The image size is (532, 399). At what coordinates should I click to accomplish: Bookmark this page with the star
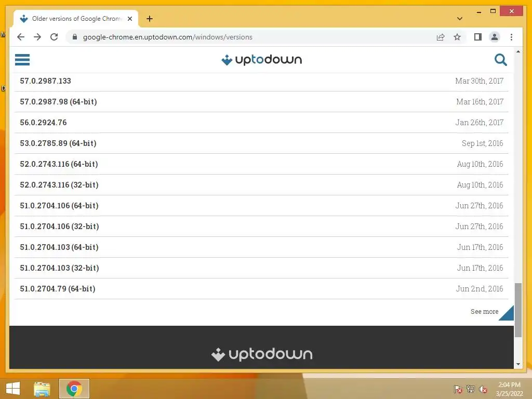pos(457,37)
